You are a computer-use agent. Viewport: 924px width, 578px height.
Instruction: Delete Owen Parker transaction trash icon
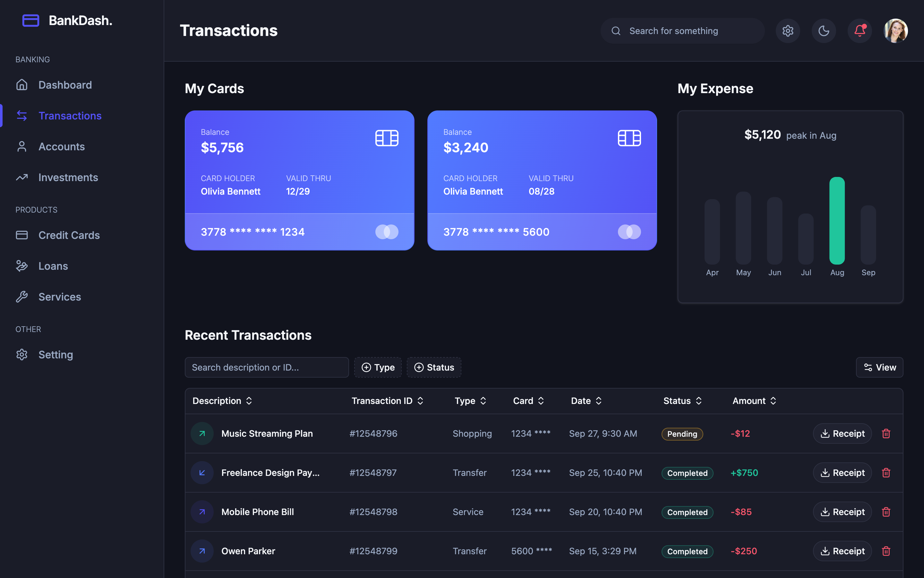[886, 551]
